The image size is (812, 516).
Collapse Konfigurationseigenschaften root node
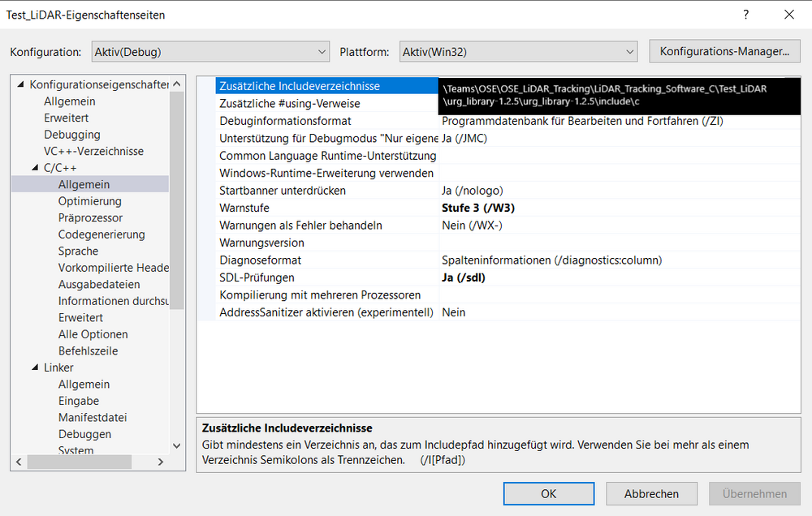point(20,84)
